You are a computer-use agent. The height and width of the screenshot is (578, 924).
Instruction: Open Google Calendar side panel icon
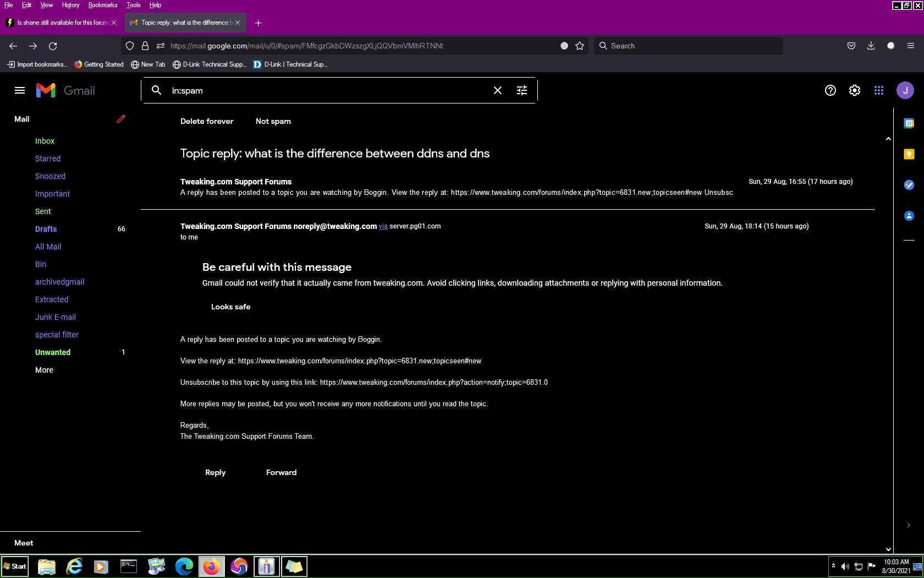click(x=909, y=123)
